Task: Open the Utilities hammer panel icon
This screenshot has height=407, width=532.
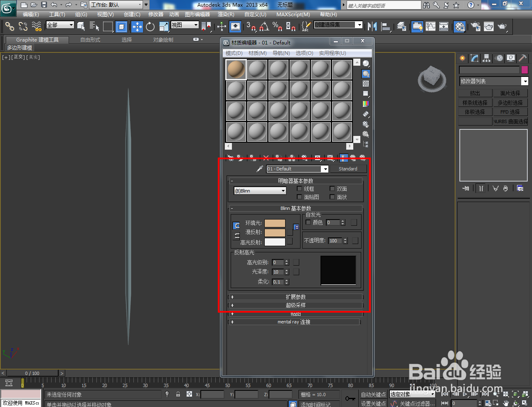Action: click(x=522, y=58)
